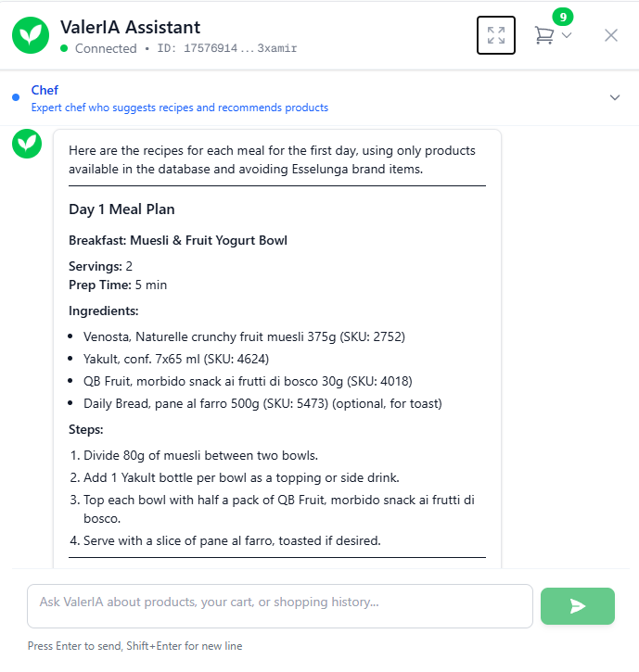Expand the assistant to fullscreen view

click(x=496, y=35)
